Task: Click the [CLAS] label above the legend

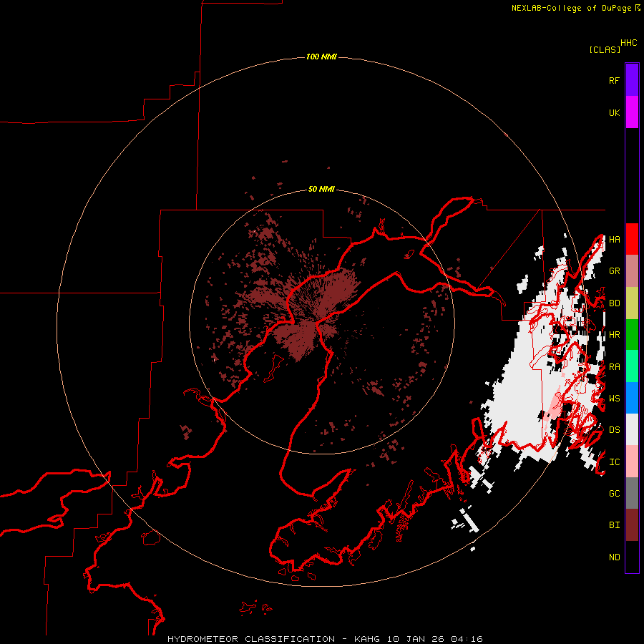Action: point(605,49)
